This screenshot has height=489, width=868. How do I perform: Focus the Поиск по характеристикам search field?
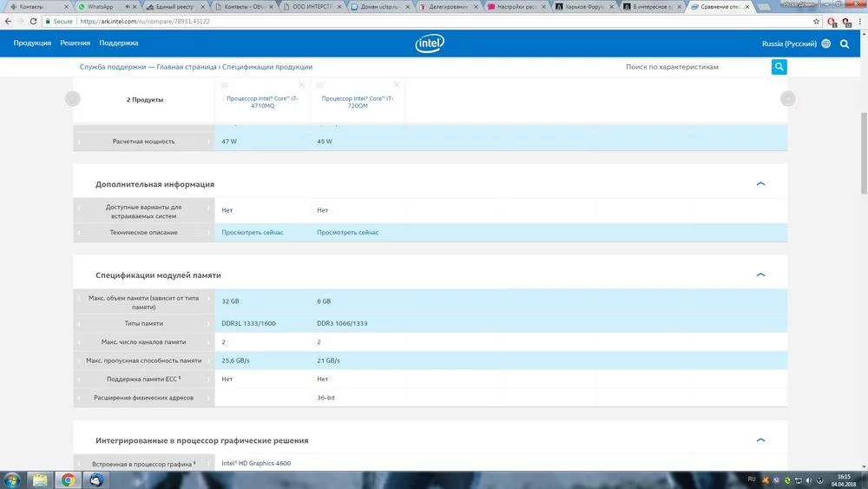click(694, 67)
